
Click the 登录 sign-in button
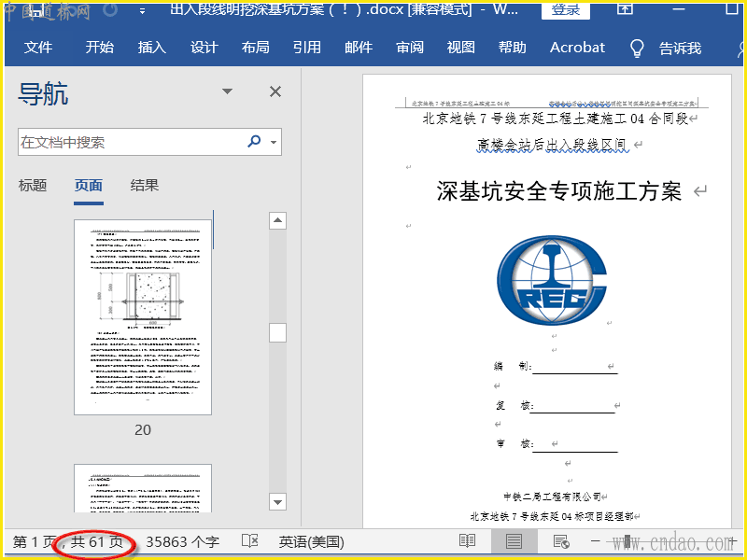(566, 10)
